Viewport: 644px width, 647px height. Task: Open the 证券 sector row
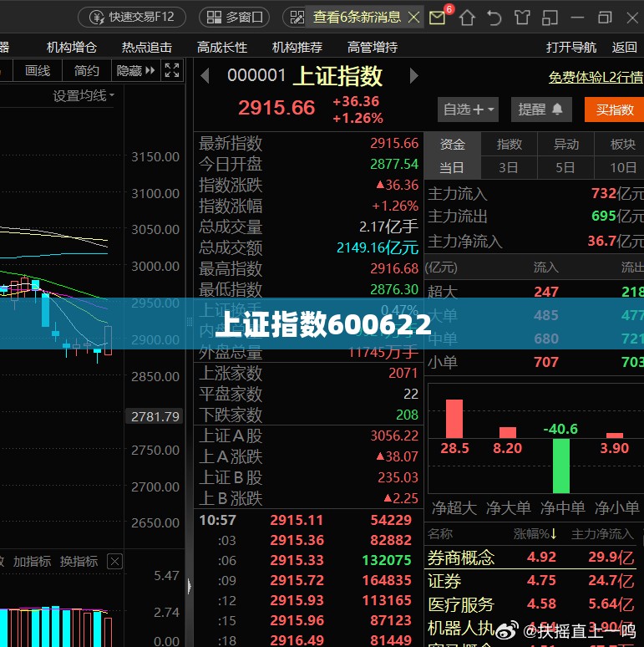click(532, 581)
